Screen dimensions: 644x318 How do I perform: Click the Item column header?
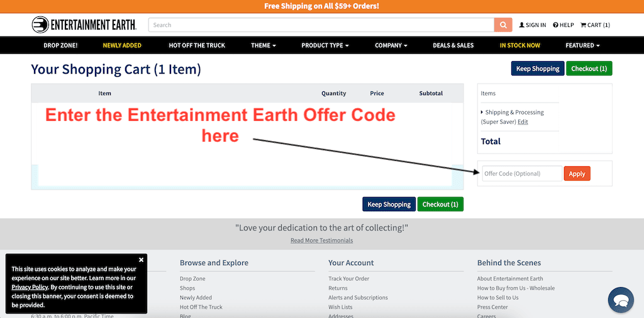[x=105, y=93]
